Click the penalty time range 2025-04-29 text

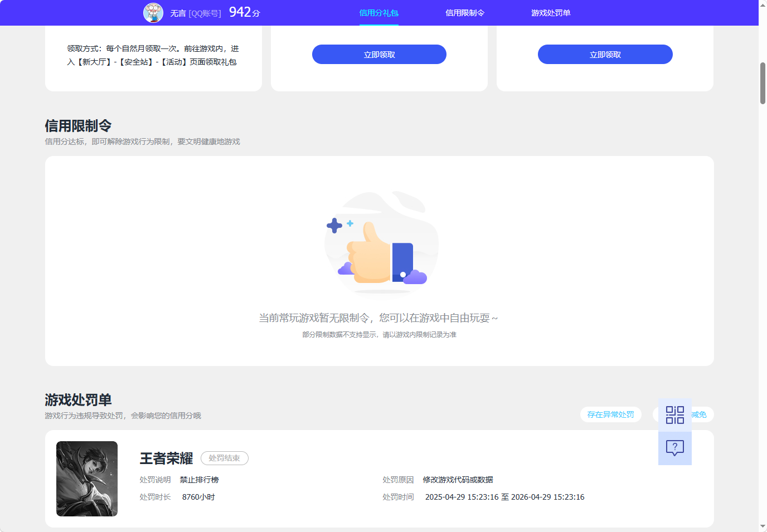505,497
